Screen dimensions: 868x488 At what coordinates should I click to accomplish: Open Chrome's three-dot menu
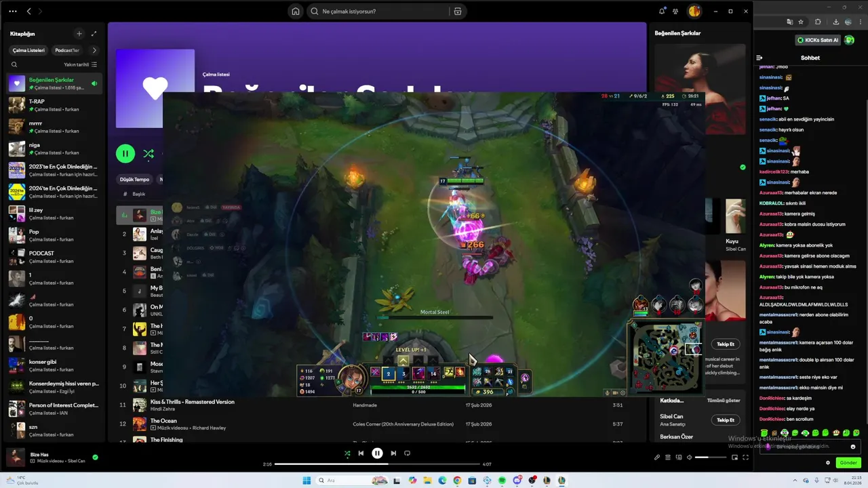coord(861,22)
